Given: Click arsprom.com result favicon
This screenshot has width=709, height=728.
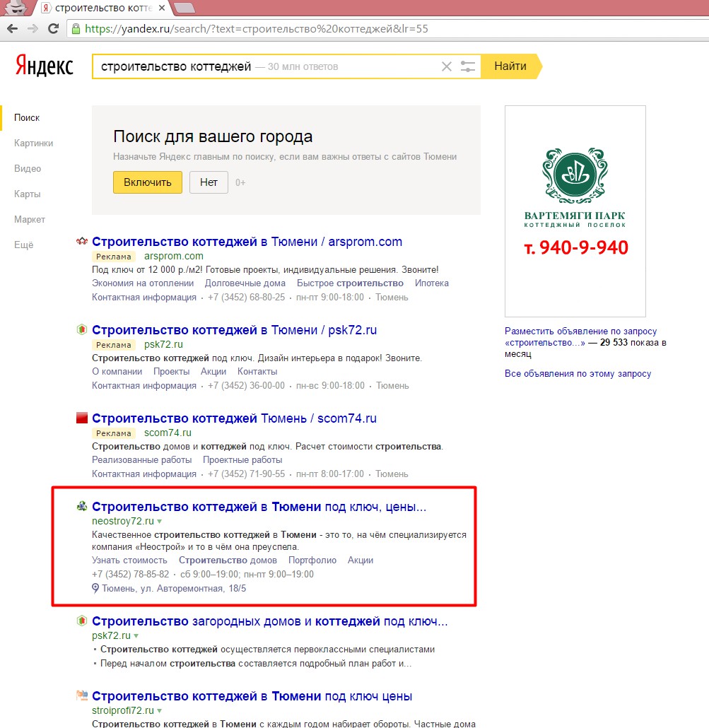Looking at the screenshot, I should click(82, 241).
